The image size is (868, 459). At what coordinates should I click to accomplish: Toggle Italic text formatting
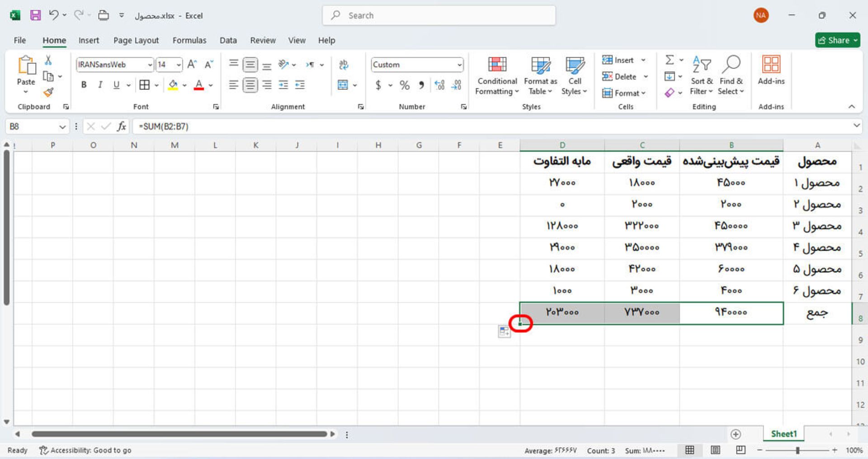pos(100,85)
